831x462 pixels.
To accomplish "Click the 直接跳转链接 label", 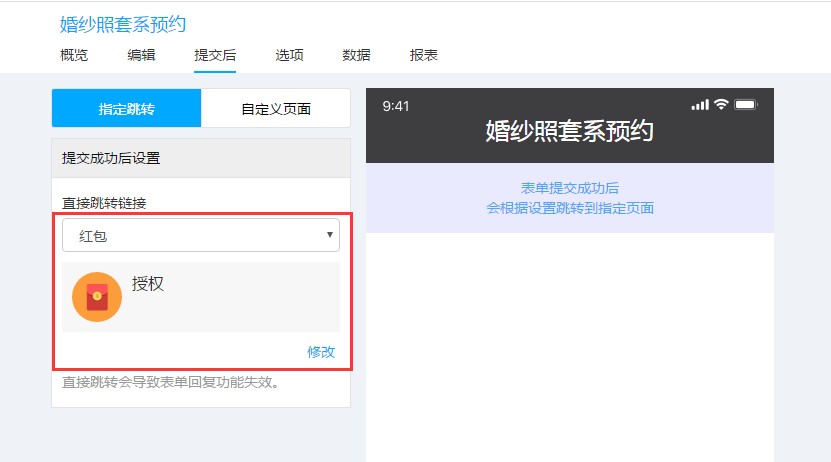I will pos(104,203).
